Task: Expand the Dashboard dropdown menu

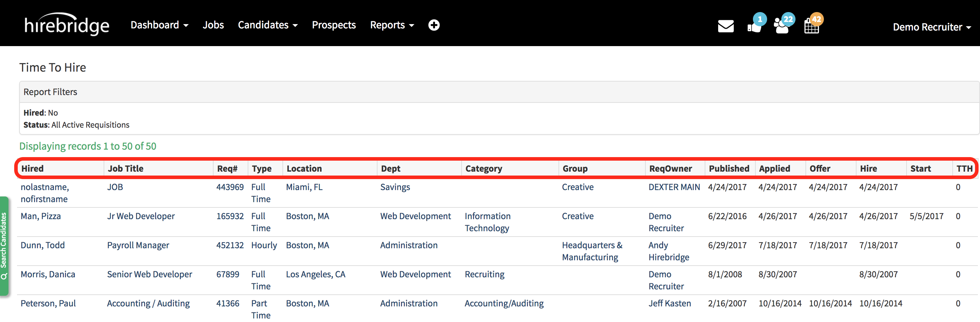Action: click(x=159, y=25)
